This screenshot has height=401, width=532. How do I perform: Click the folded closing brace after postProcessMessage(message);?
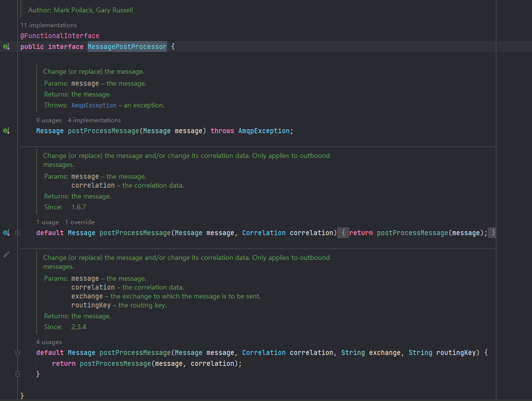click(492, 233)
